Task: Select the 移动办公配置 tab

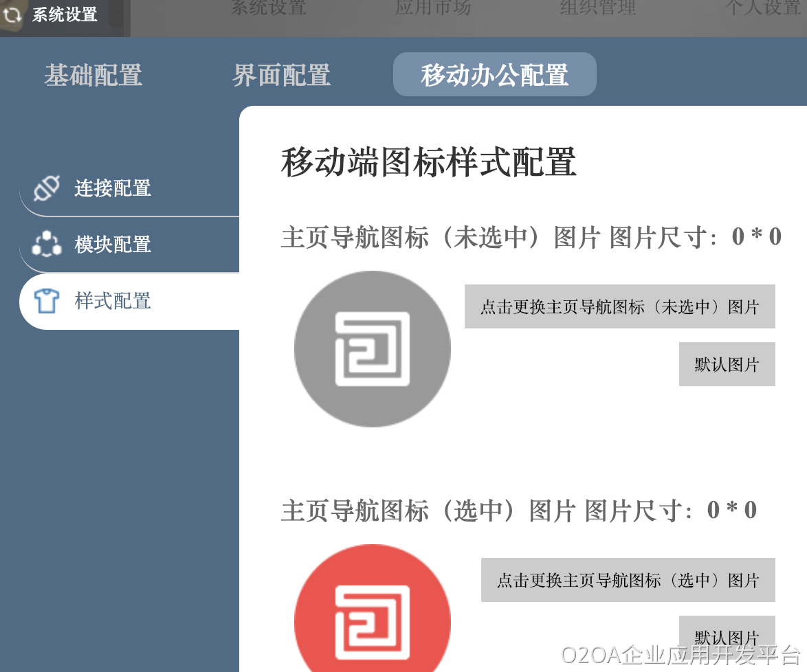Action: 494,75
